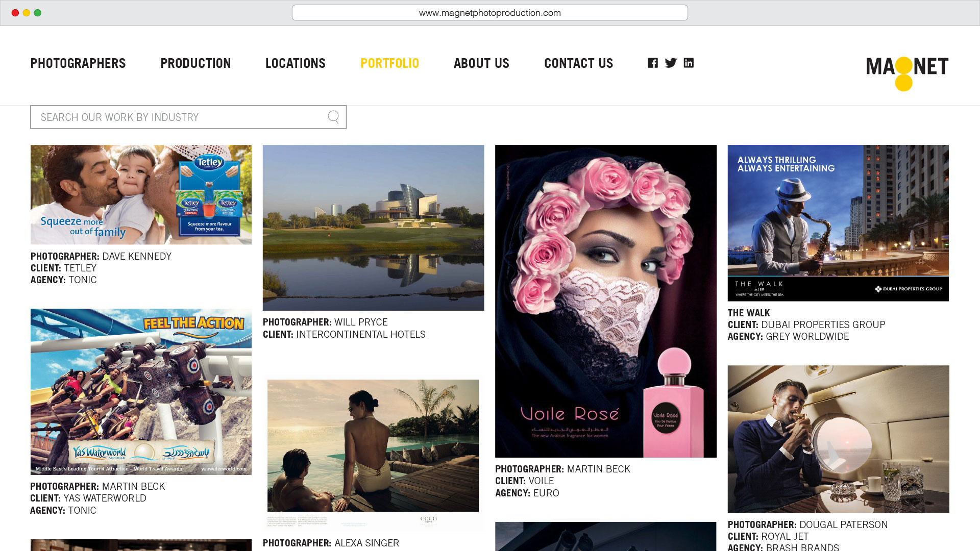This screenshot has height=551, width=980.
Task: Open The Walk saxophone ad thumbnail
Action: (838, 223)
